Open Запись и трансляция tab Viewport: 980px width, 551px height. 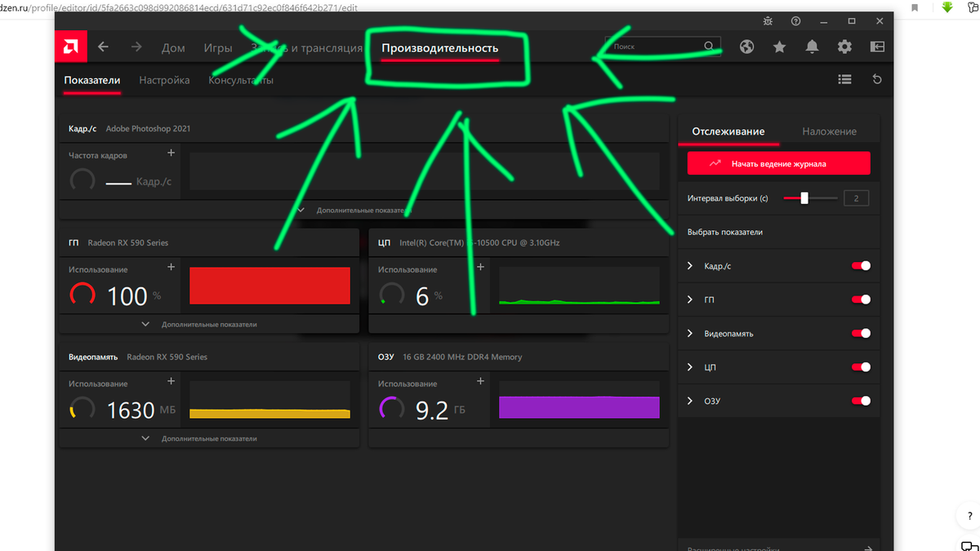306,48
